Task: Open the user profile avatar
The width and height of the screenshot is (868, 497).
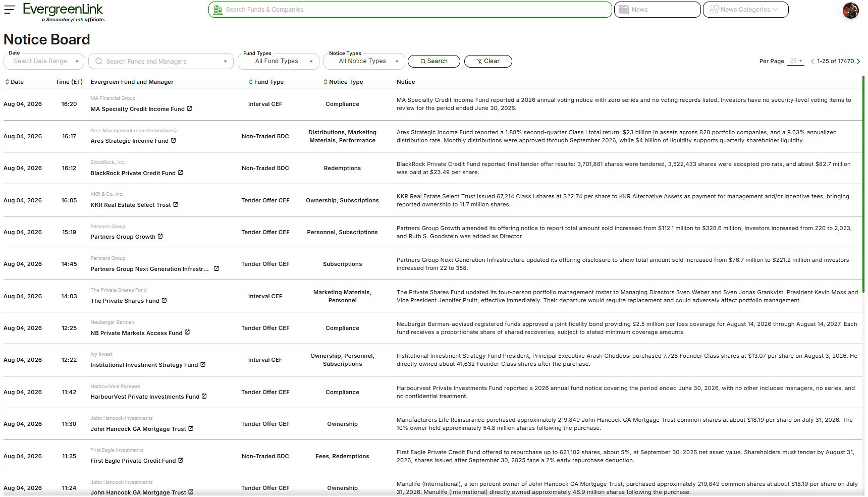Action: click(x=851, y=10)
